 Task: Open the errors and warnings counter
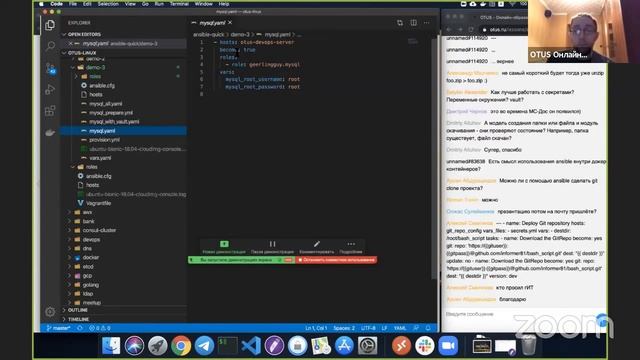(x=100, y=328)
